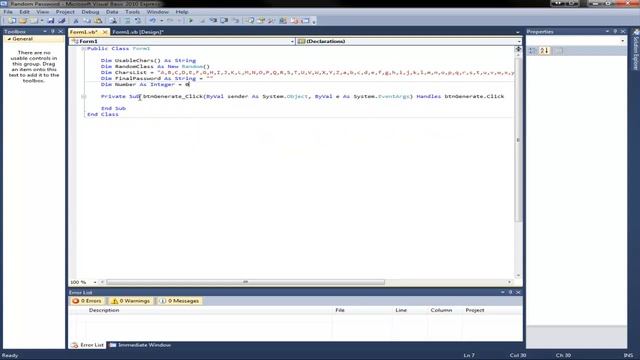
Task: Open the Edit menu
Action: tap(24, 12)
